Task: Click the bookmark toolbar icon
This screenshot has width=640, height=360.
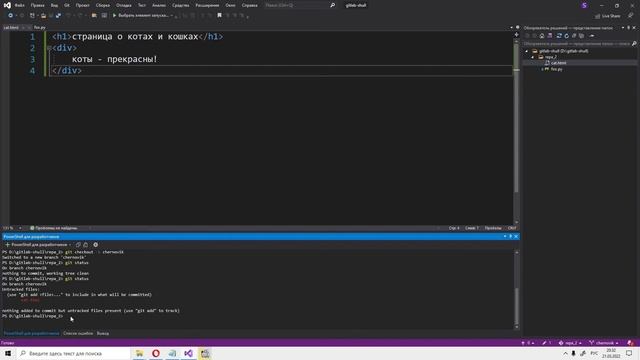Action: (x=219, y=16)
